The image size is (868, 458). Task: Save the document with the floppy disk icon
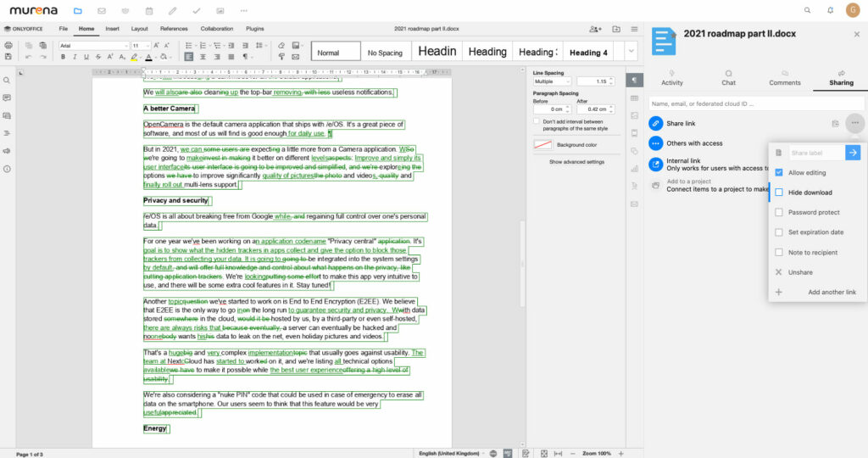point(8,57)
